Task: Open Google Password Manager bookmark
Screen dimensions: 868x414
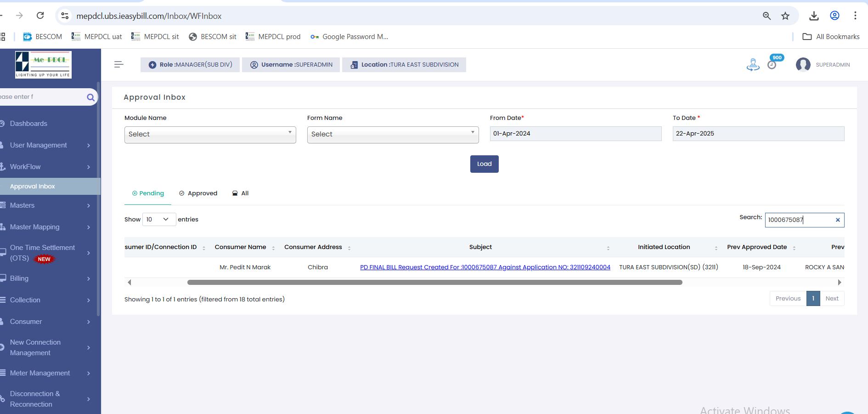Action: [x=349, y=37]
